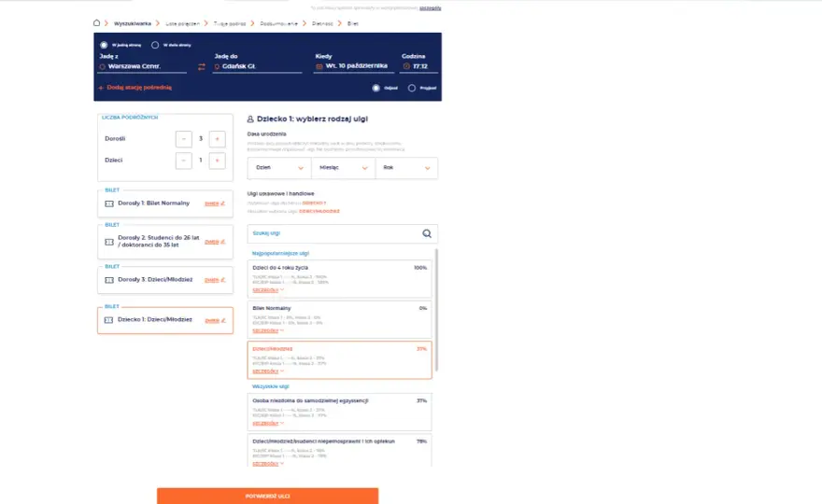Select round-trip radio button
The width and height of the screenshot is (822, 504).
155,45
